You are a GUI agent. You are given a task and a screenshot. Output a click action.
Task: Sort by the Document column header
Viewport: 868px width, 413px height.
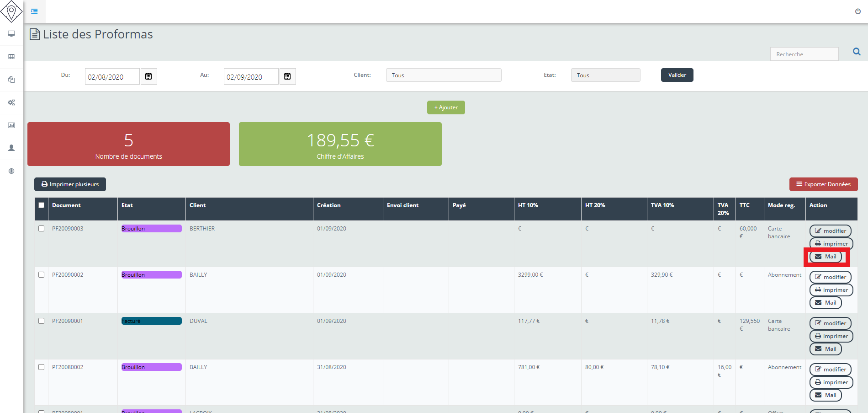tap(66, 205)
